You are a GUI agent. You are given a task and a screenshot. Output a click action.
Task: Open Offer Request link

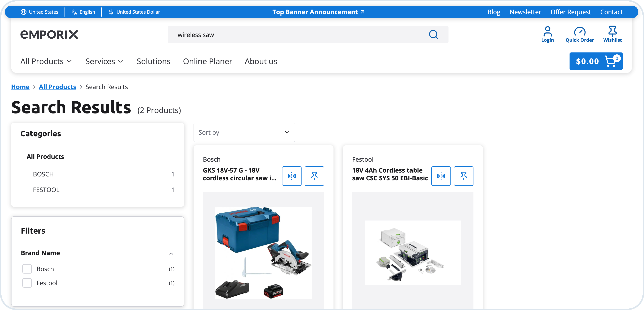click(571, 12)
